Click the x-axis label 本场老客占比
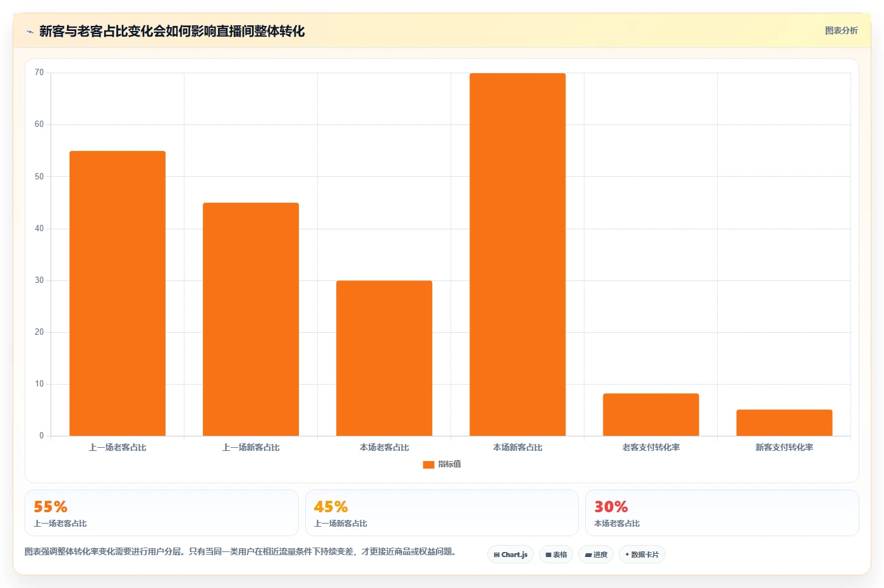 [384, 447]
